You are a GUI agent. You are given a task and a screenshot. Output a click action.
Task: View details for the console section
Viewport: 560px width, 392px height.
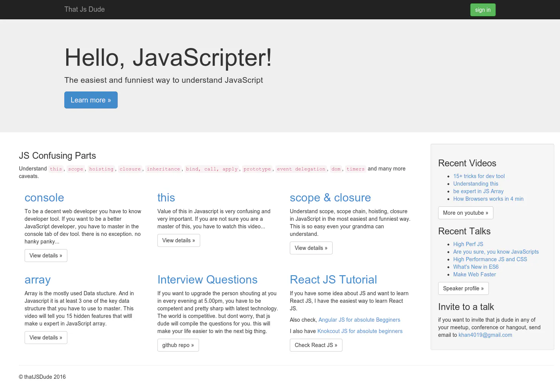point(46,256)
